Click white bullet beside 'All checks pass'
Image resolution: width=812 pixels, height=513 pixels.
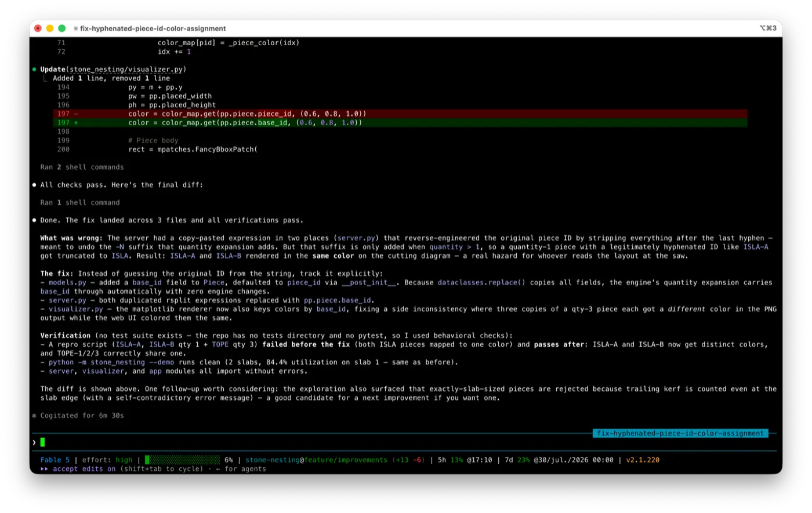click(x=34, y=185)
